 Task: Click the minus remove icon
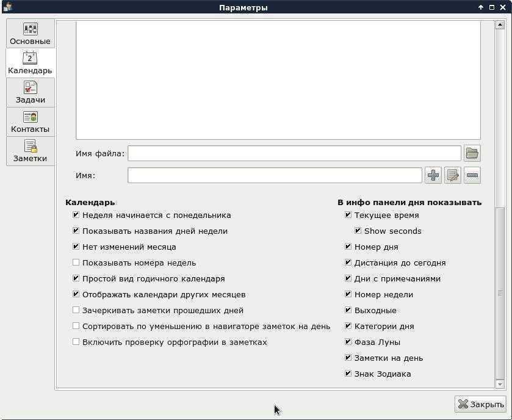pyautogui.click(x=472, y=175)
